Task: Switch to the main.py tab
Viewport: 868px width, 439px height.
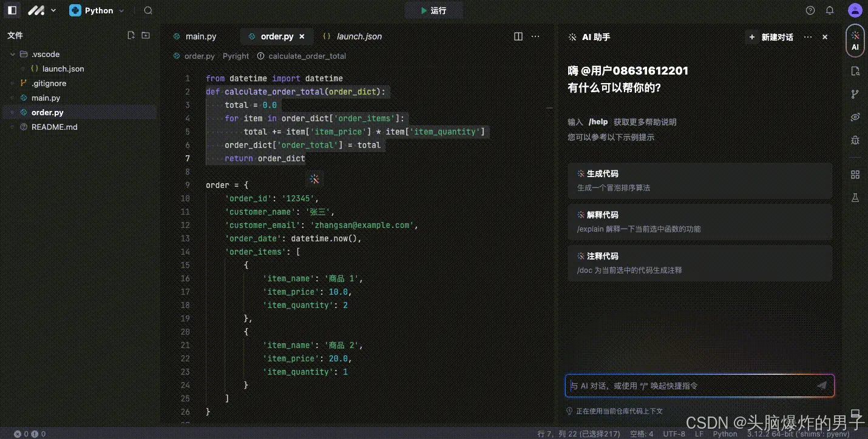Action: click(200, 36)
